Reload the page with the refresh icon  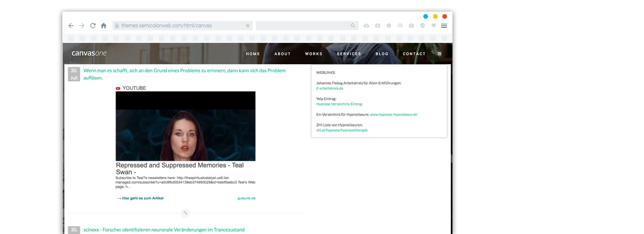(x=93, y=26)
